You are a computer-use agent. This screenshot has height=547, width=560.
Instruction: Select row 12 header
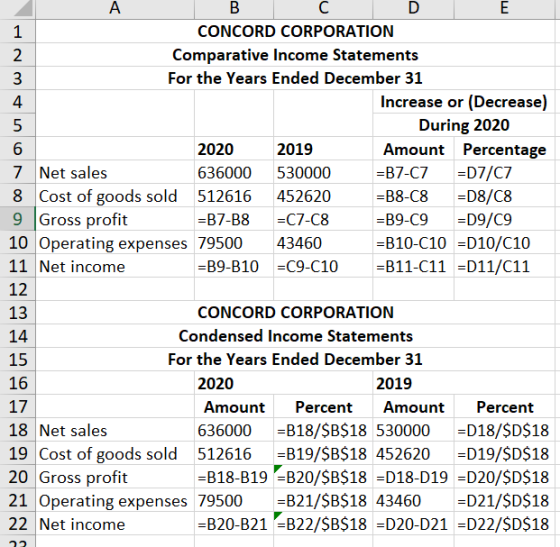[18, 289]
